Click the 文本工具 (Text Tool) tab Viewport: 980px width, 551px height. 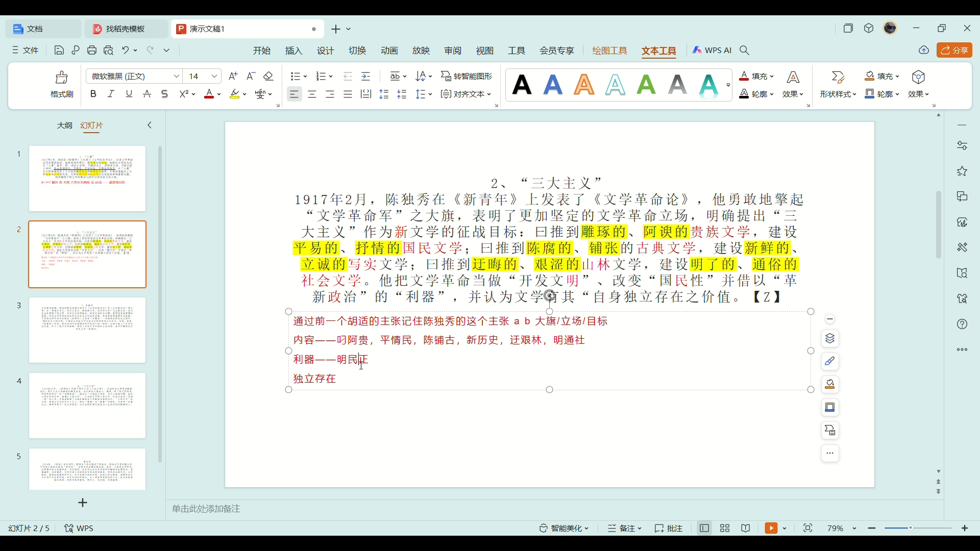point(658,50)
